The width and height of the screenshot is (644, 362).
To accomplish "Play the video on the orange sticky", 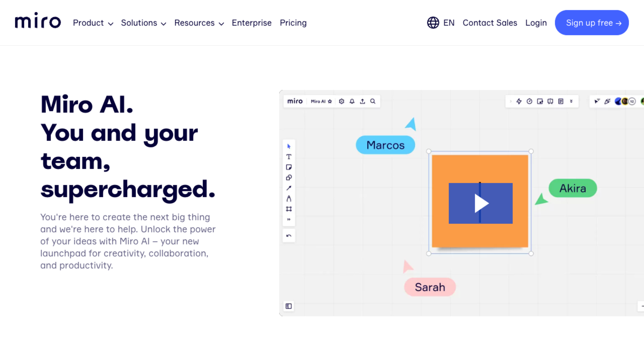I will 480,203.
